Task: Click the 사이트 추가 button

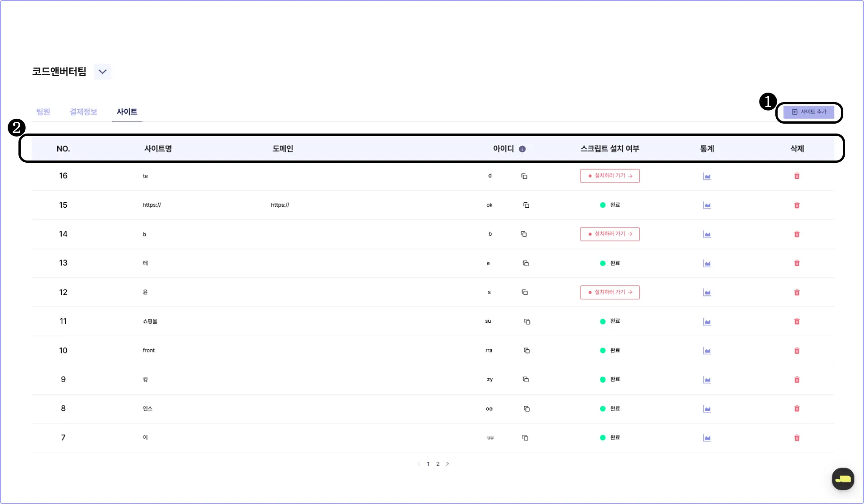Action: coord(809,112)
